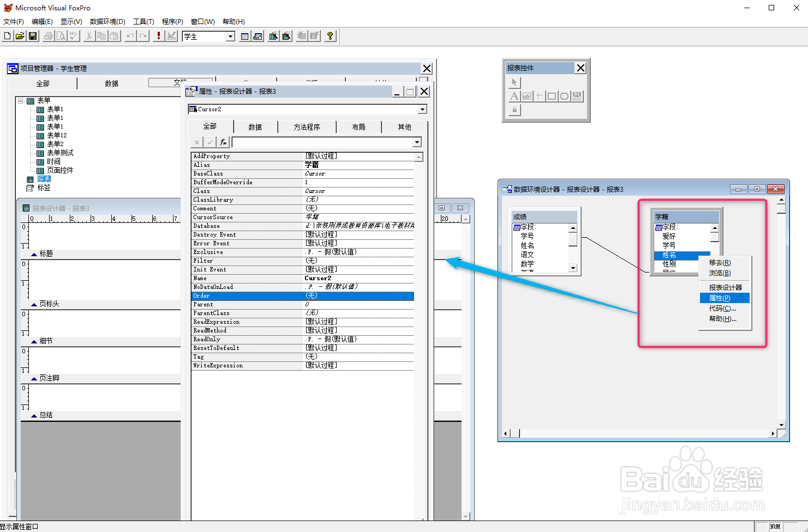Click scroll-up arrow in 学籍 field list

715,228
